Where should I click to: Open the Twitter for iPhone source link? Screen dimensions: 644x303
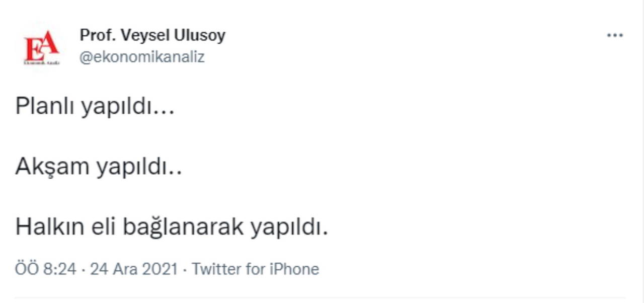255,269
